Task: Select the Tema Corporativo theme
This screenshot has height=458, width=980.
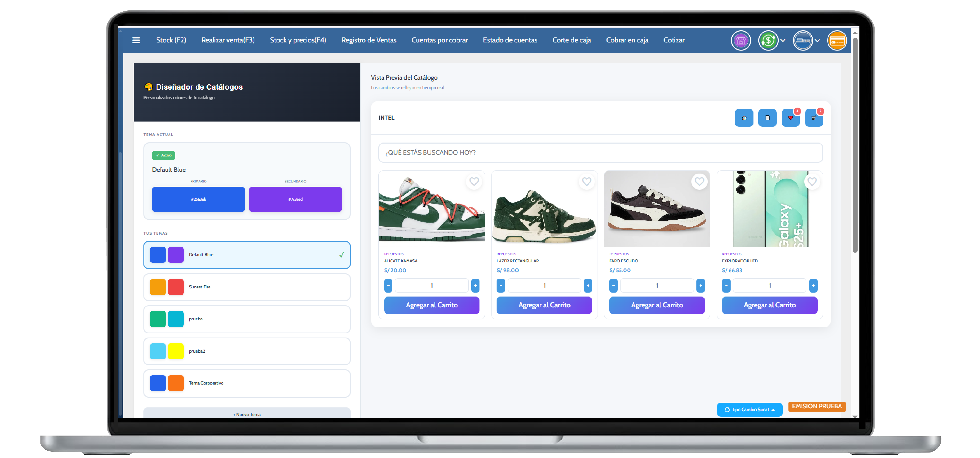Action: tap(247, 384)
